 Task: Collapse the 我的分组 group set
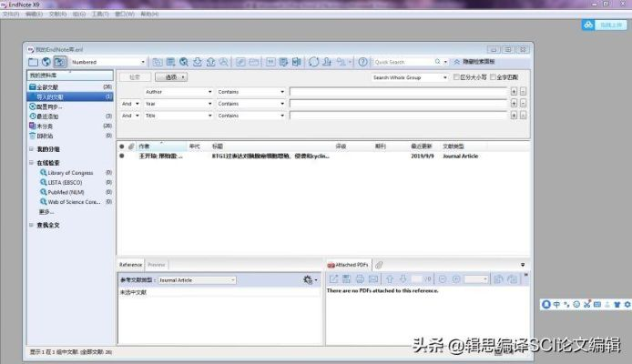pos(31,149)
